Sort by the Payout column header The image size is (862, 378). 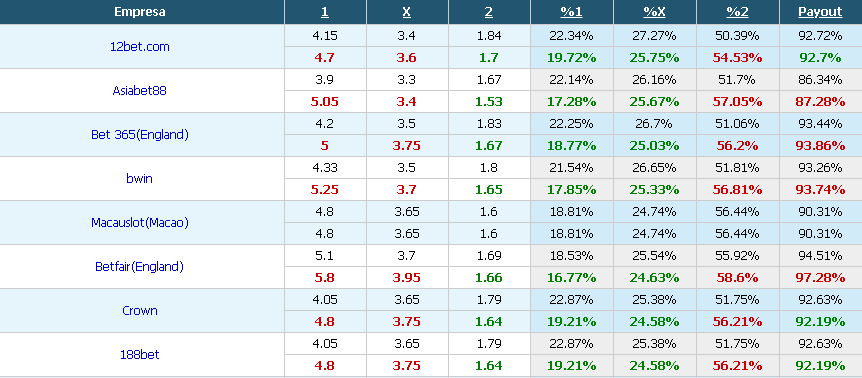pyautogui.click(x=820, y=12)
